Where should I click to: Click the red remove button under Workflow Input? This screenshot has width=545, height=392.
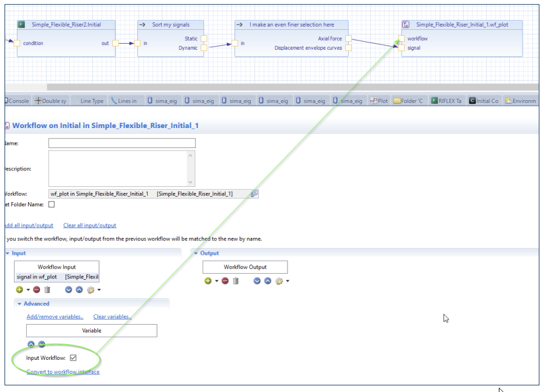tap(37, 289)
